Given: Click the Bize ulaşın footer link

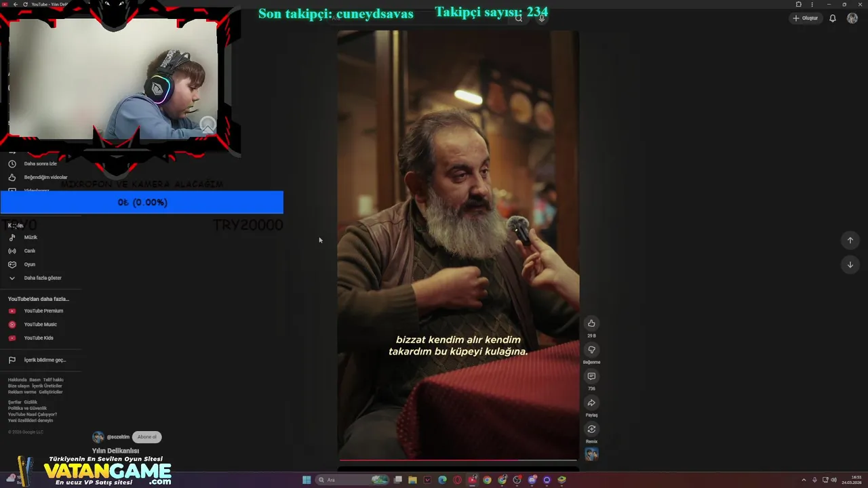Looking at the screenshot, I should 18,386.
